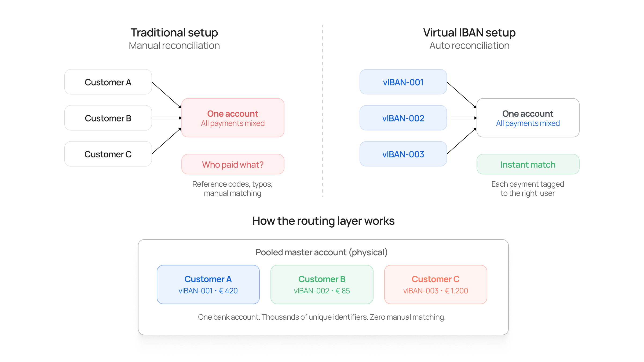Select the Customer A box in traditional setup
The width and height of the screenshot is (644, 362).
pos(108,82)
